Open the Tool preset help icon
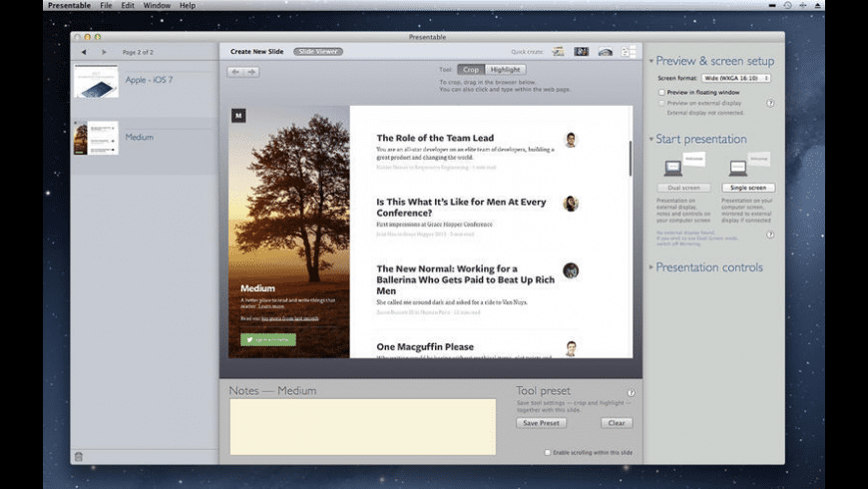This screenshot has width=868, height=489. (631, 392)
